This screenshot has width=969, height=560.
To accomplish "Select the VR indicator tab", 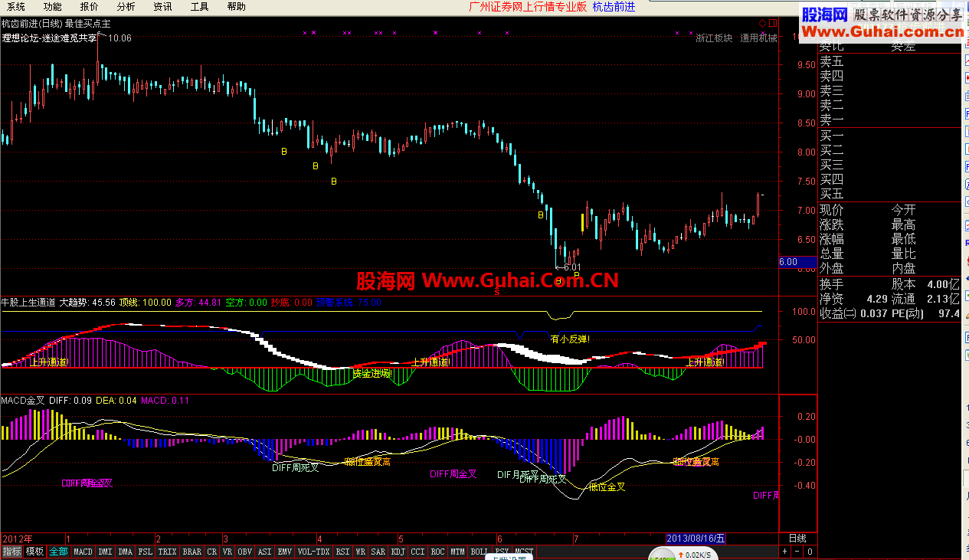I will pyautogui.click(x=228, y=552).
